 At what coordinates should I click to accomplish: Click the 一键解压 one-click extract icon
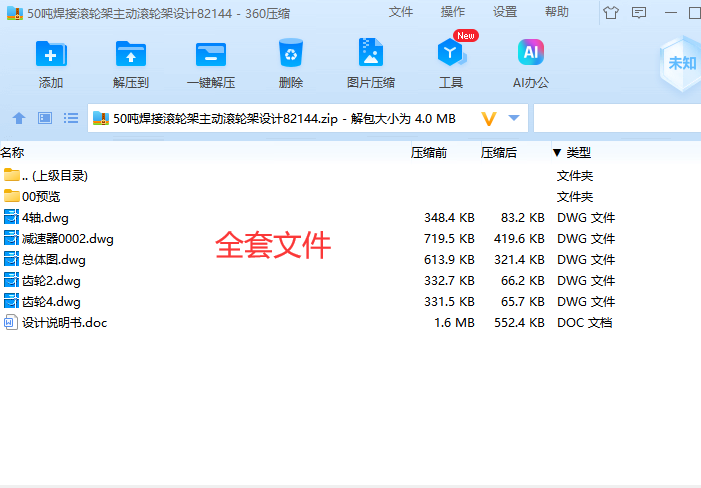point(211,55)
